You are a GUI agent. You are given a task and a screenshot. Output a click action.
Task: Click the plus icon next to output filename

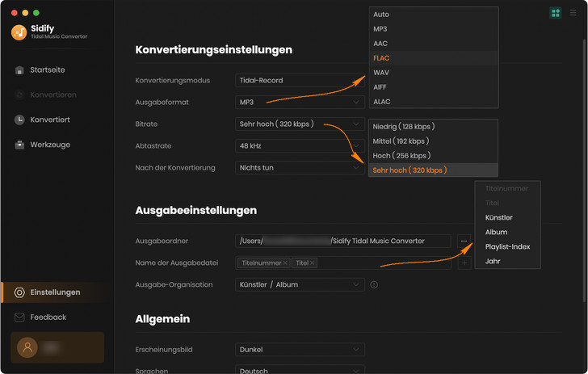464,263
